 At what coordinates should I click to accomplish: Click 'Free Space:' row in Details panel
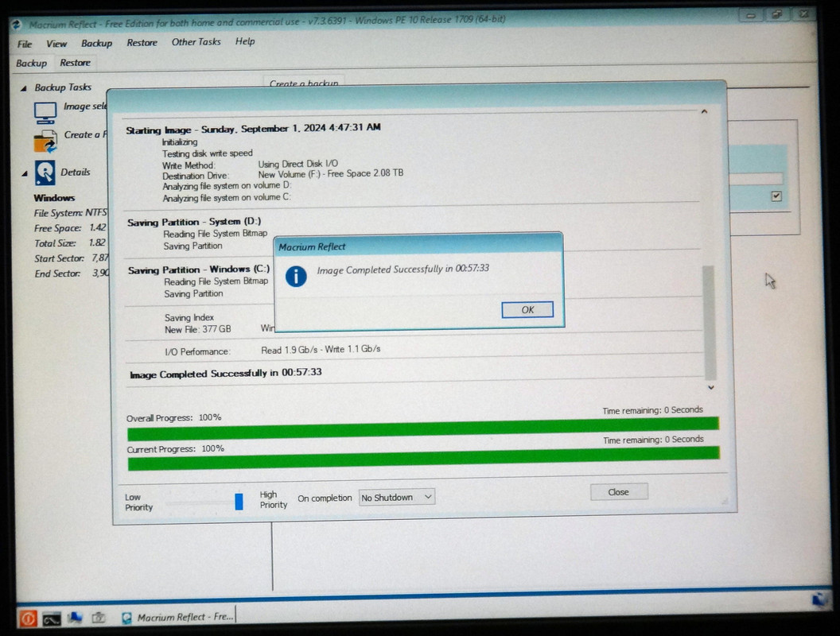pos(70,228)
